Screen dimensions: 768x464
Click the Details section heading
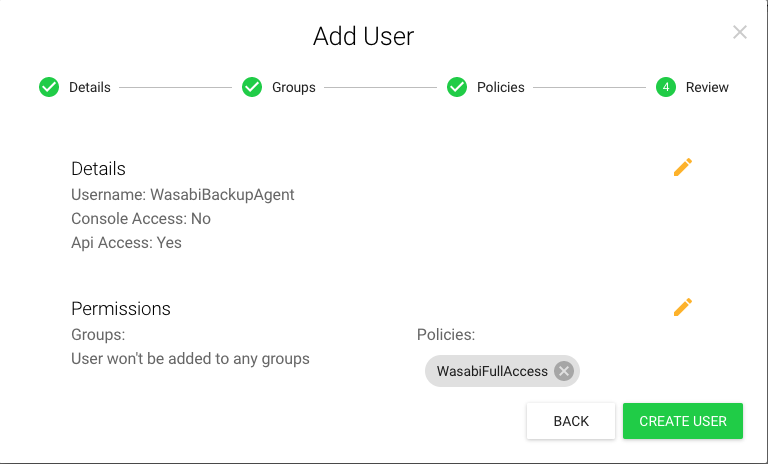click(98, 169)
